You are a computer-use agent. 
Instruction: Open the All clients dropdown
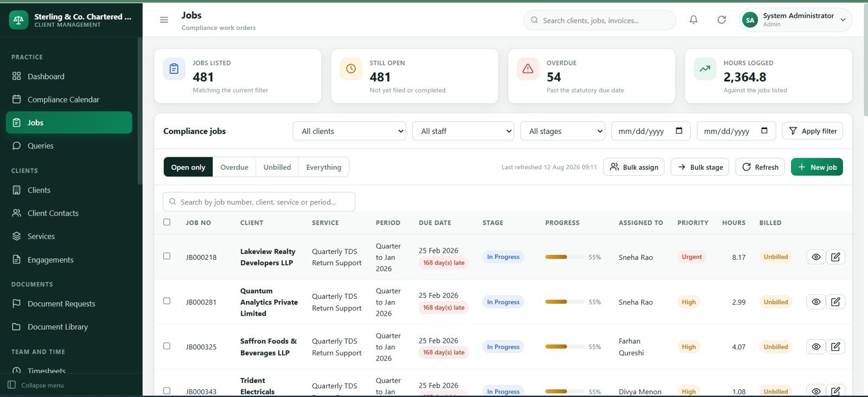(x=349, y=131)
